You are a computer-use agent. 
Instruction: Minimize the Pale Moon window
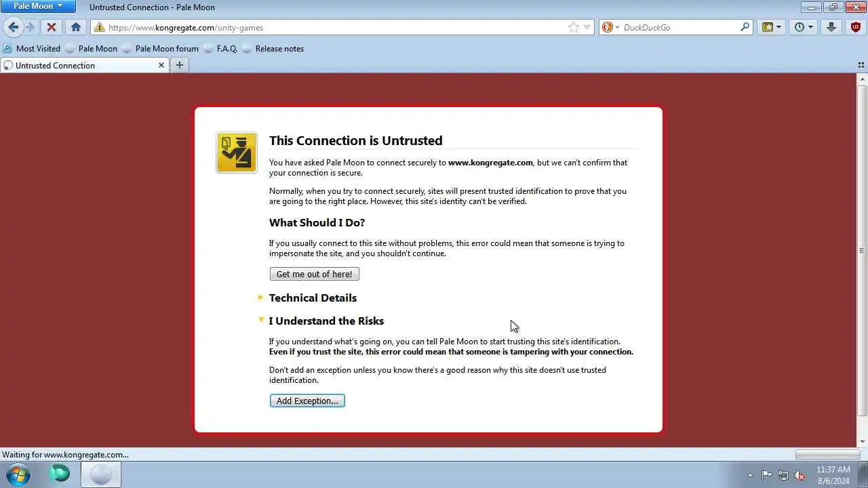point(811,7)
